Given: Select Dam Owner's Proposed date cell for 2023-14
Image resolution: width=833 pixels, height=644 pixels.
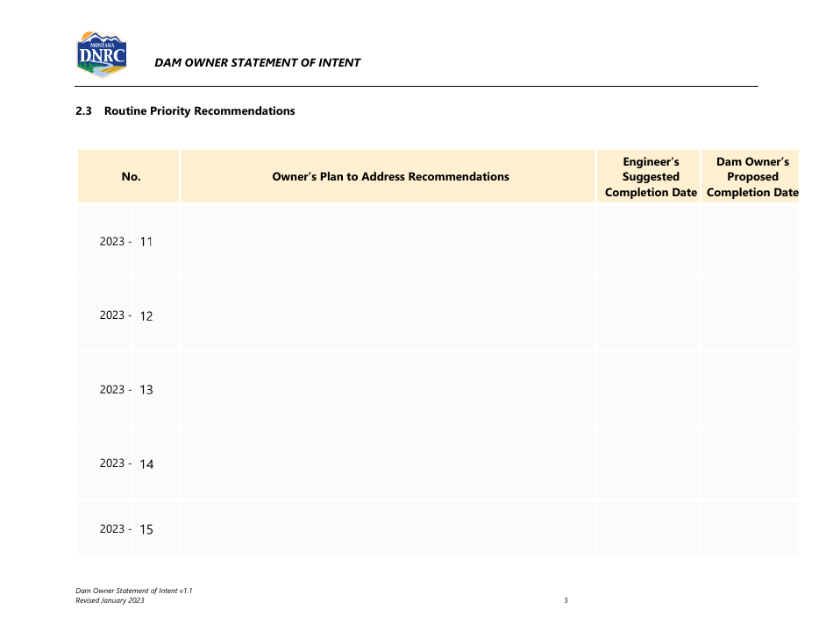Looking at the screenshot, I should tap(750, 464).
